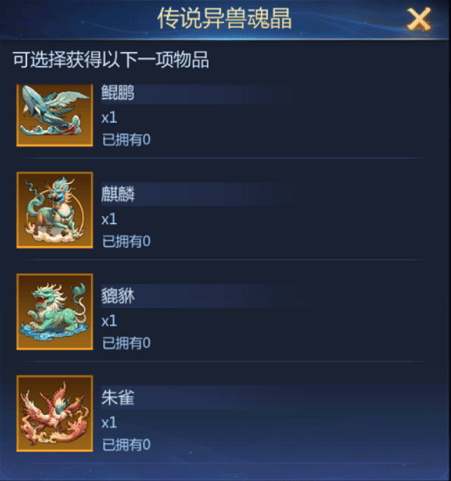Click 已拥有0 text under 朱雀
Viewport: 451px width, 481px height.
click(126, 445)
